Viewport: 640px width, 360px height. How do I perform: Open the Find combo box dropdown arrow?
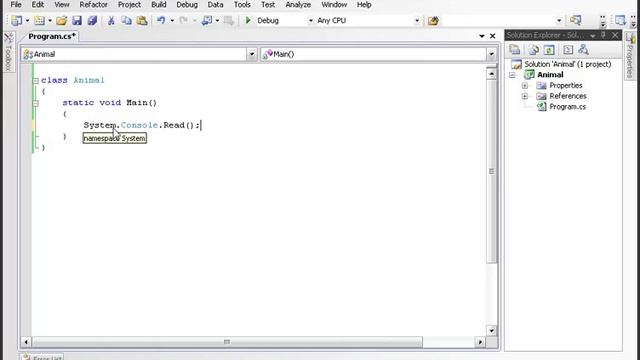coord(559,20)
